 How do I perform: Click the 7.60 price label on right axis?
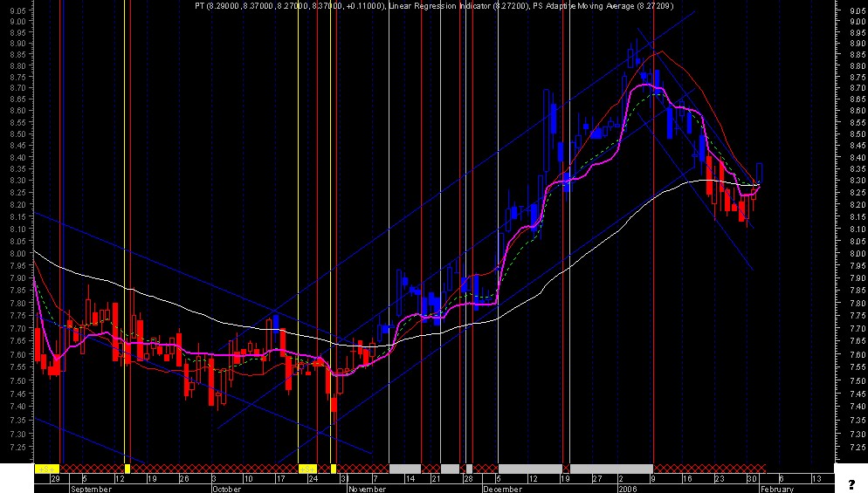(x=858, y=354)
